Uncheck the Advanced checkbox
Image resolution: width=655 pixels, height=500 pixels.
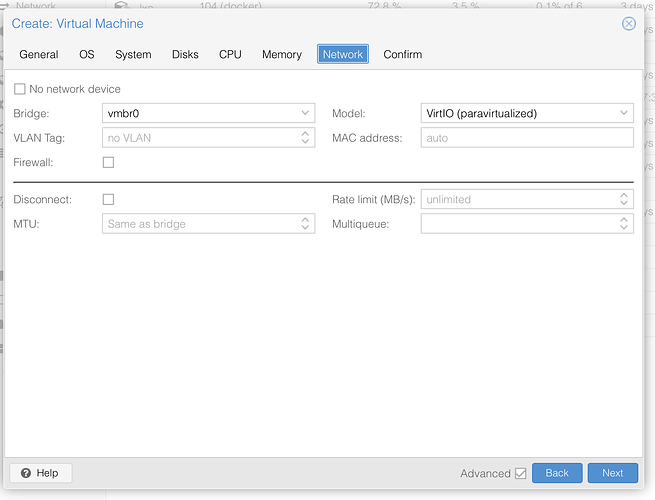click(x=520, y=473)
